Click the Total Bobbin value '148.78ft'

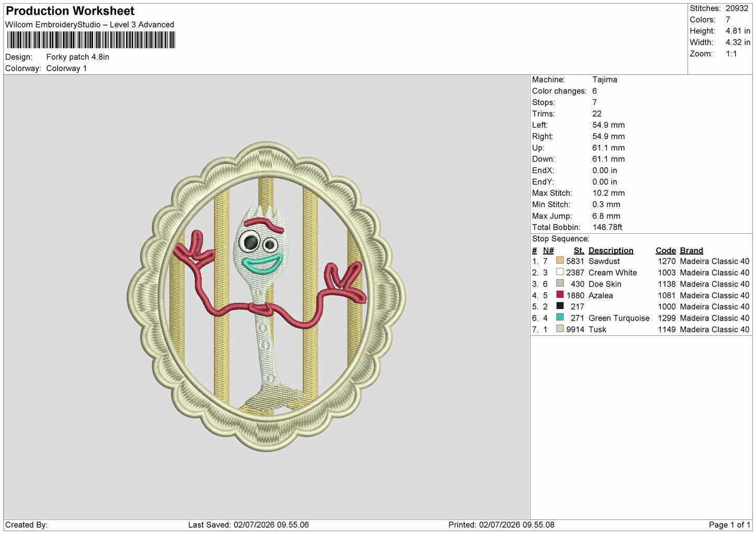(607, 228)
